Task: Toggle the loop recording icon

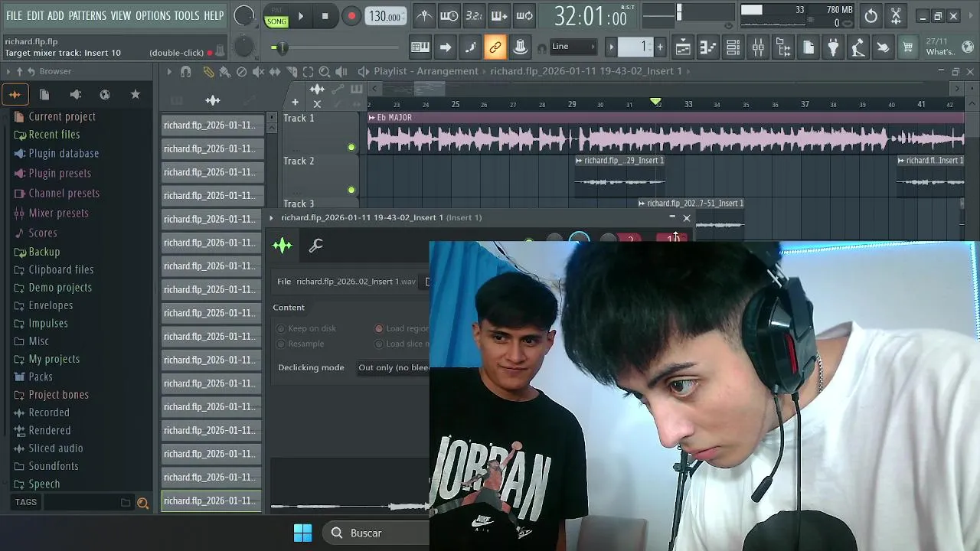Action: pos(524,16)
